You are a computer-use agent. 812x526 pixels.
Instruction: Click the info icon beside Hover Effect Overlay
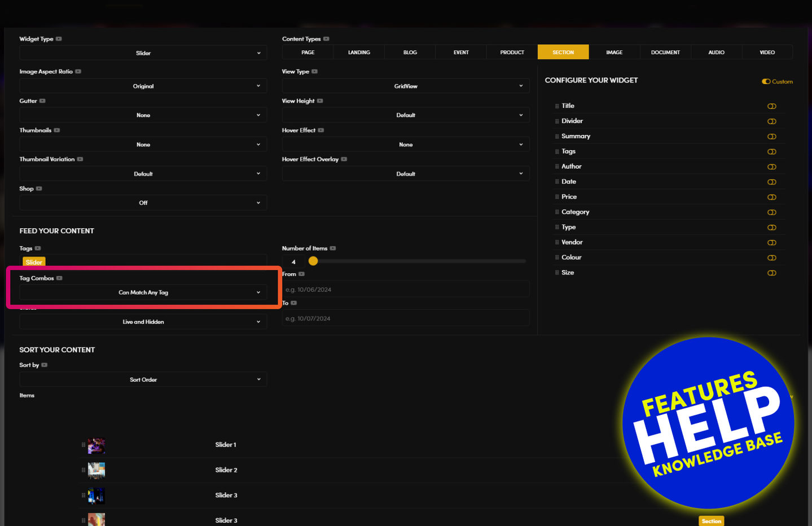click(344, 159)
